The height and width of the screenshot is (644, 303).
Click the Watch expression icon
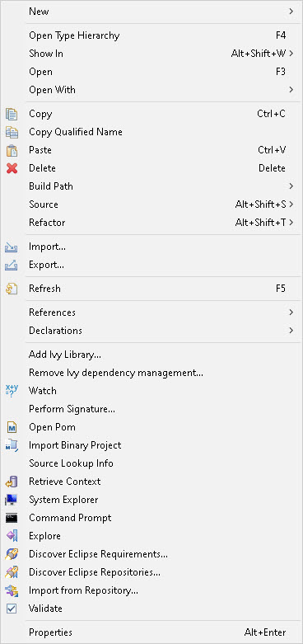(12, 391)
